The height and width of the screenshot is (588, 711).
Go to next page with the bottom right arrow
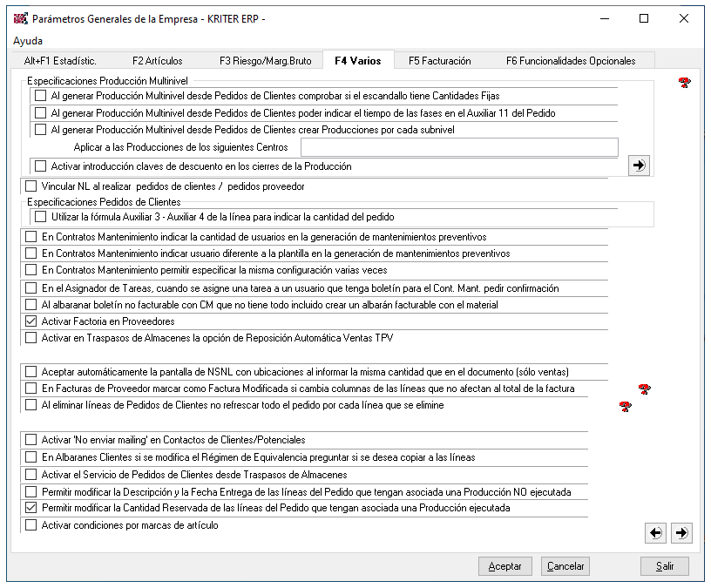(x=682, y=532)
